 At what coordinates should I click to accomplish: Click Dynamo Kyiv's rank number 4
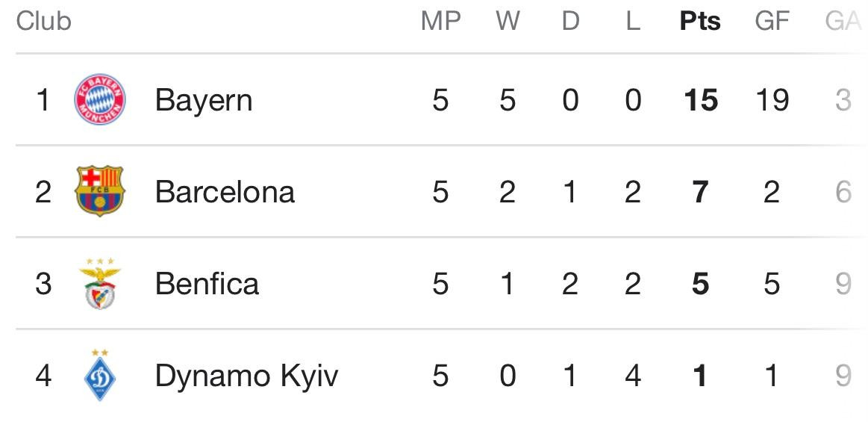click(x=43, y=375)
